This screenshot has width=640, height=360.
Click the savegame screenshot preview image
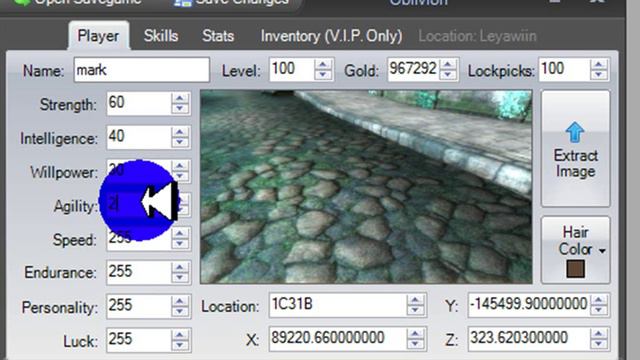pyautogui.click(x=366, y=187)
